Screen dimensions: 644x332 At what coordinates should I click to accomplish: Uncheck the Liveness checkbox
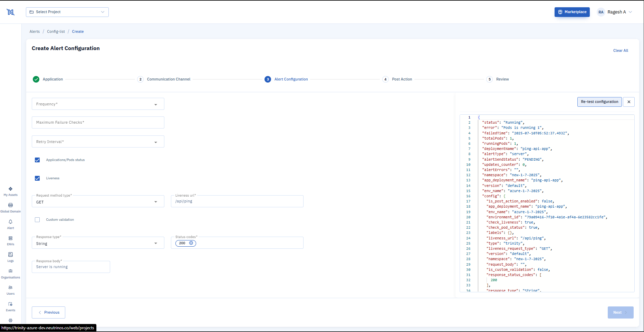(x=37, y=178)
